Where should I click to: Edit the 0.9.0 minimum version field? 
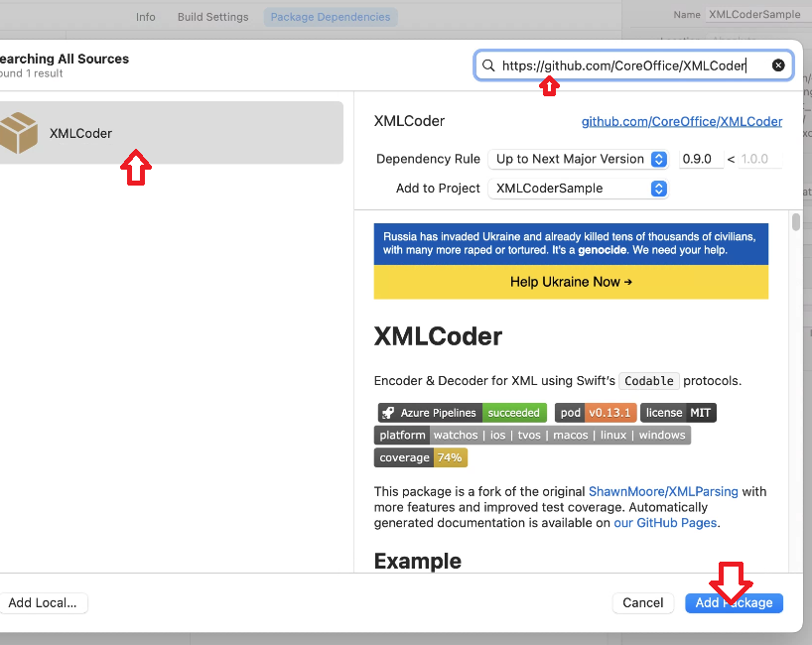[701, 159]
